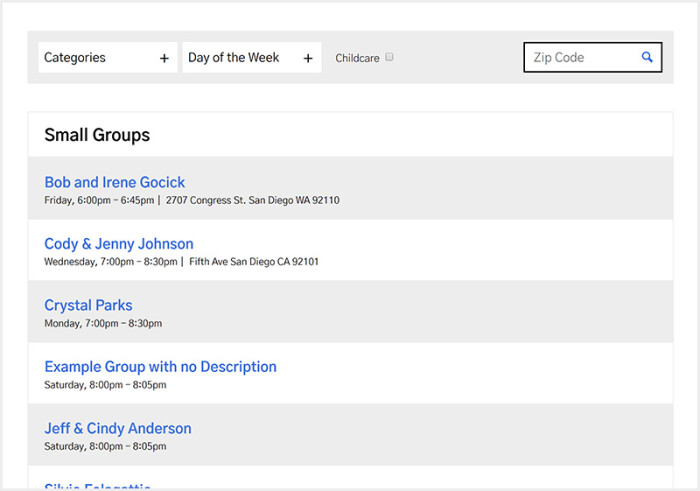Select the Crystal Parks group link
This screenshot has width=700, height=491.
coord(88,306)
